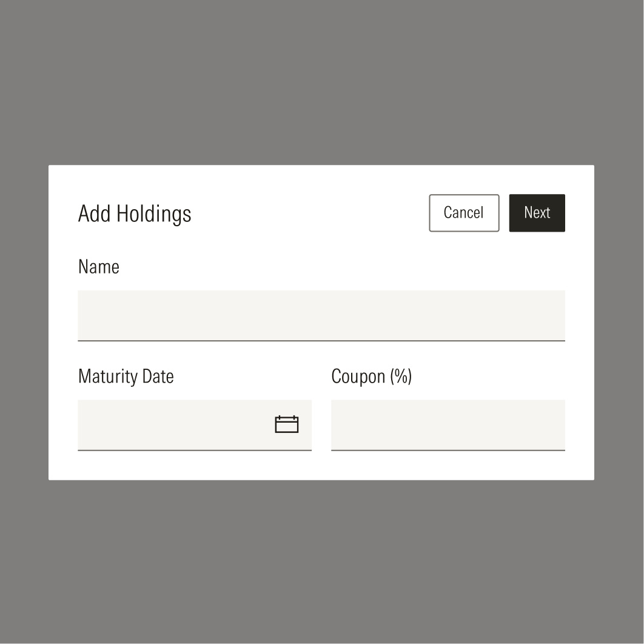This screenshot has width=644, height=644.
Task: Click the Name field label
Action: [99, 267]
